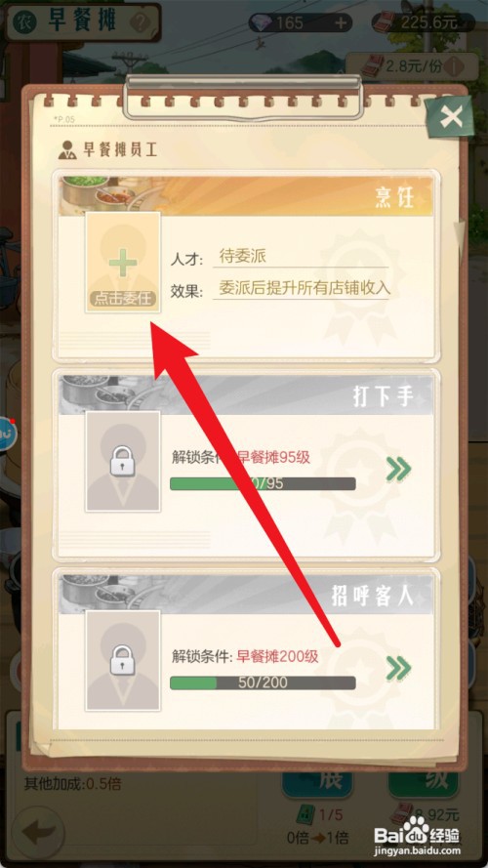Select the 打下手 section header
This screenshot has height=868, width=488.
pos(246,395)
